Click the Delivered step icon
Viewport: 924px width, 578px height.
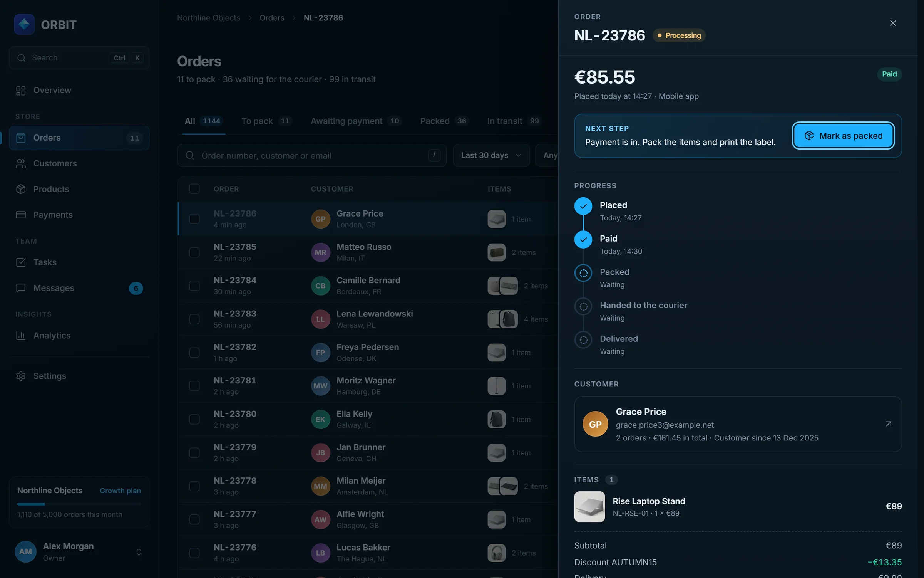[583, 340]
